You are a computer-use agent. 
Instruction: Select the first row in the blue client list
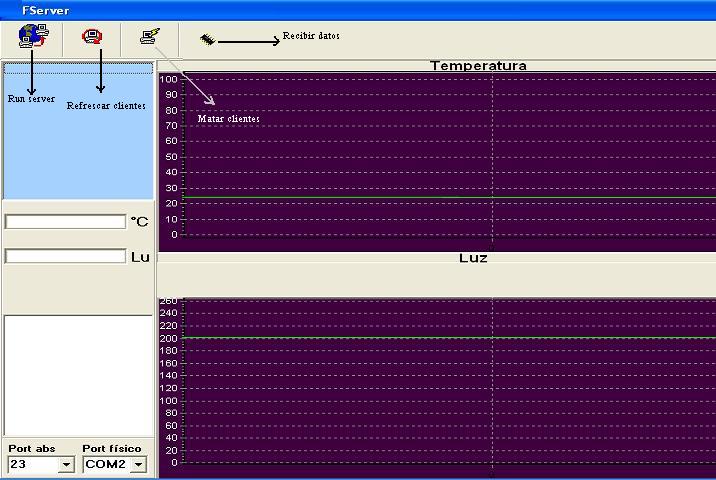[x=78, y=69]
